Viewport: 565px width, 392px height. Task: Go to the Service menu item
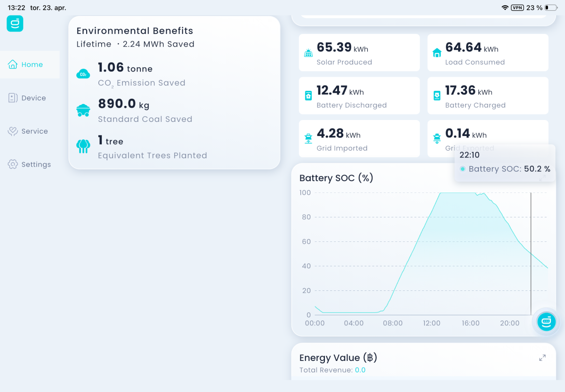coord(30,131)
